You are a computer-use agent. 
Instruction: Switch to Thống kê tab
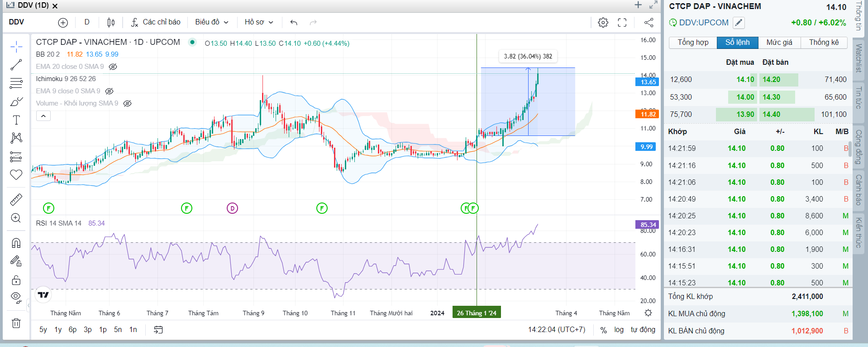tap(824, 42)
